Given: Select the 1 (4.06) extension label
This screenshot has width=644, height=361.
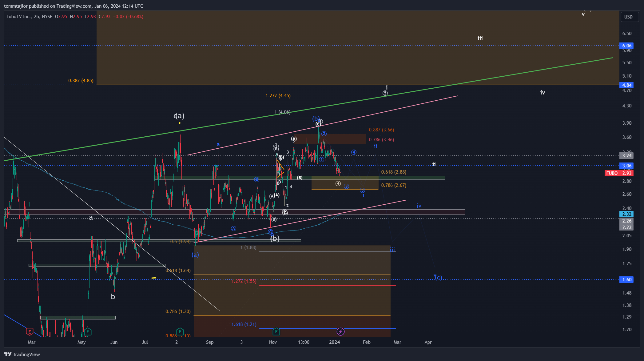Looking at the screenshot, I should (x=282, y=112).
